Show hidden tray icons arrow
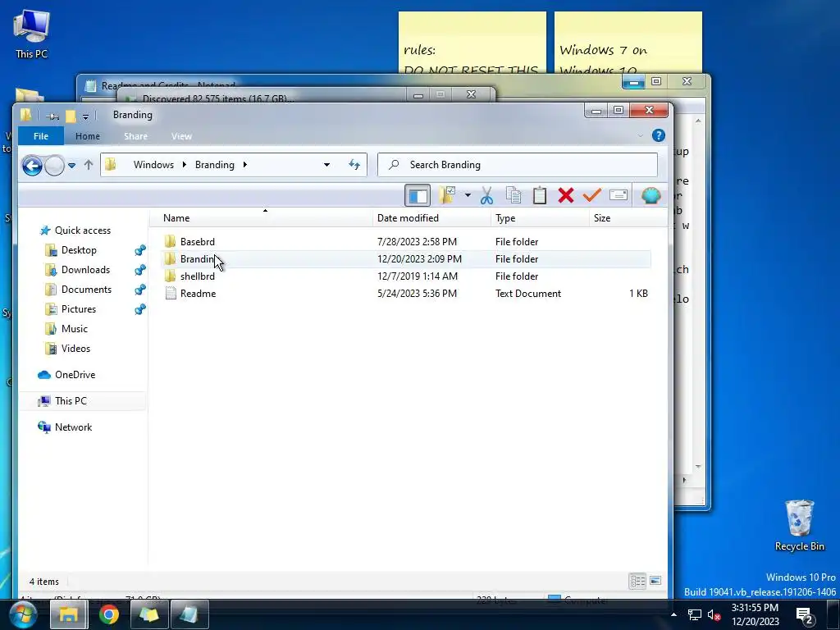 (673, 614)
